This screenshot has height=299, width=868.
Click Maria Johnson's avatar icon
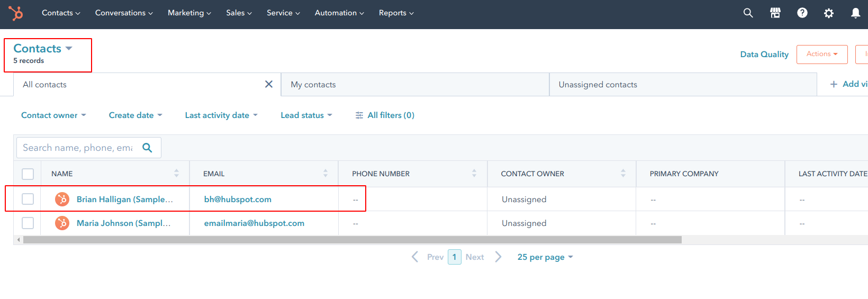(62, 223)
